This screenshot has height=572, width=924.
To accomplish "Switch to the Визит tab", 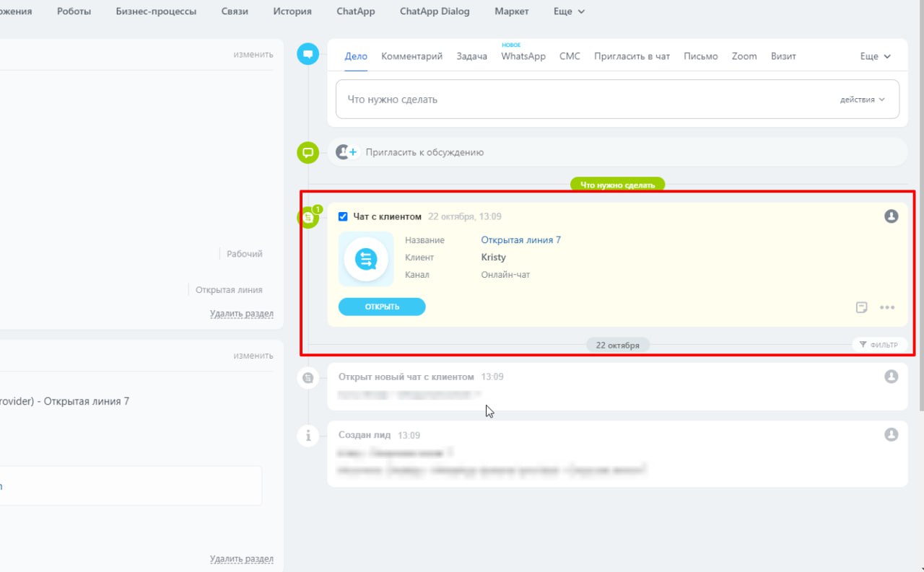I will 783,56.
